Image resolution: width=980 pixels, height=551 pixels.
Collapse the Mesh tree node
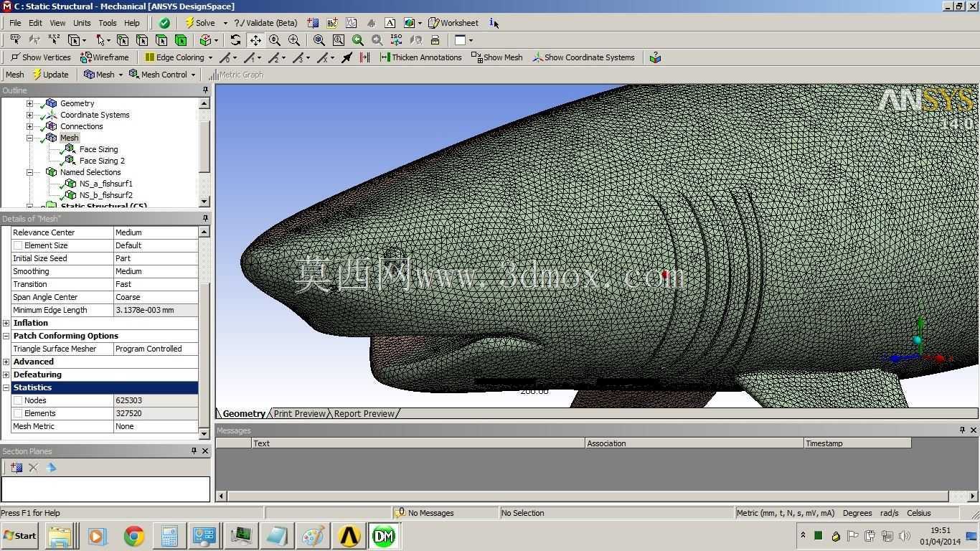pos(29,138)
